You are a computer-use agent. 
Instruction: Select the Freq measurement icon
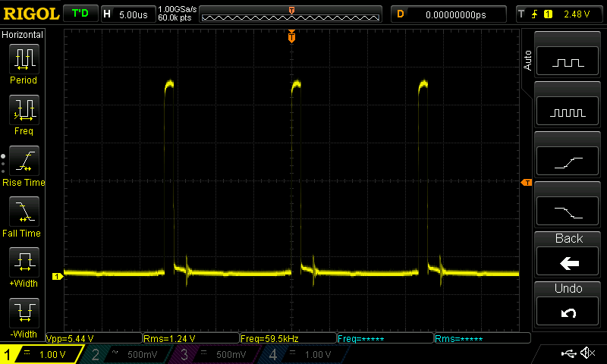point(24,110)
